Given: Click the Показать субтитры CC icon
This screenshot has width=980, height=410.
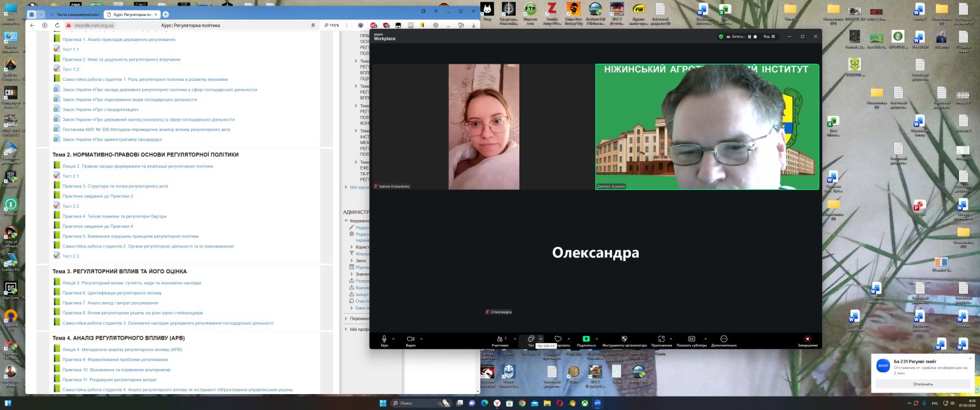Looking at the screenshot, I should pos(692,339).
